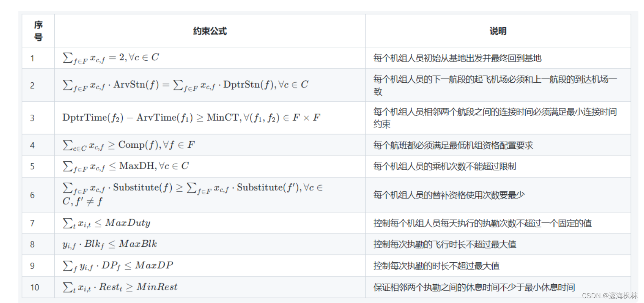Image resolution: width=644 pixels, height=303 pixels.
Task: Click the 说明 column header
Action: tap(498, 31)
